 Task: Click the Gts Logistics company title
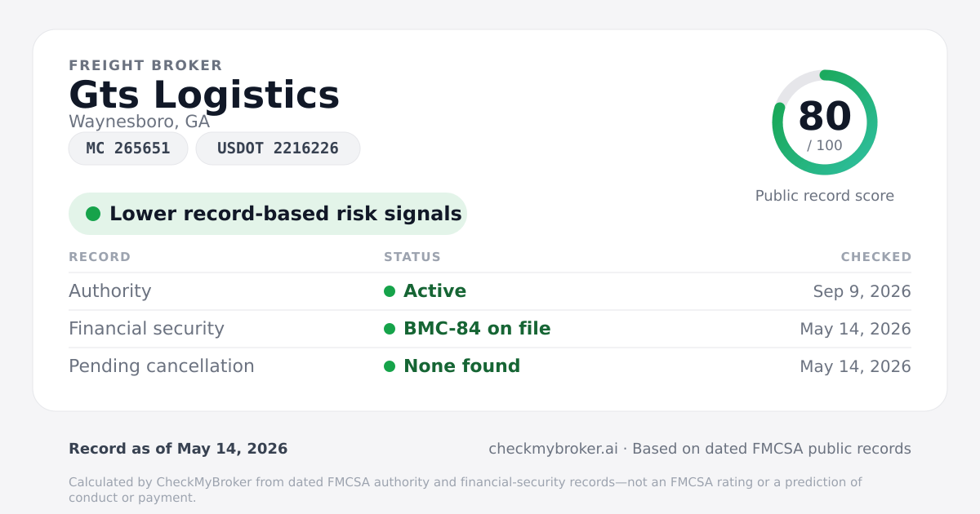click(204, 95)
